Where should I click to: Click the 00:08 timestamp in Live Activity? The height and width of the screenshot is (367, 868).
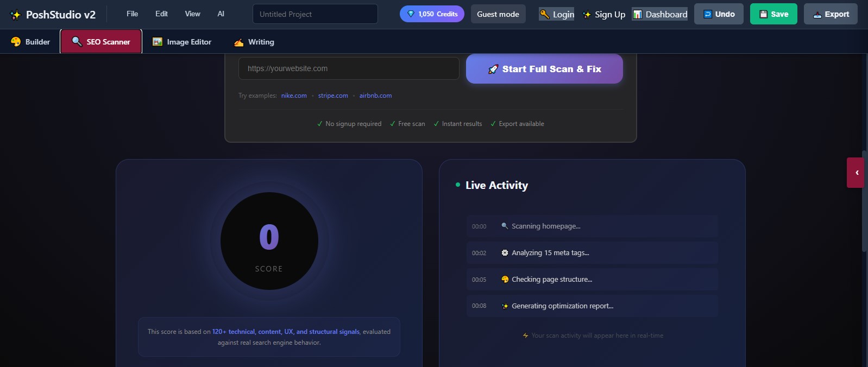click(479, 306)
